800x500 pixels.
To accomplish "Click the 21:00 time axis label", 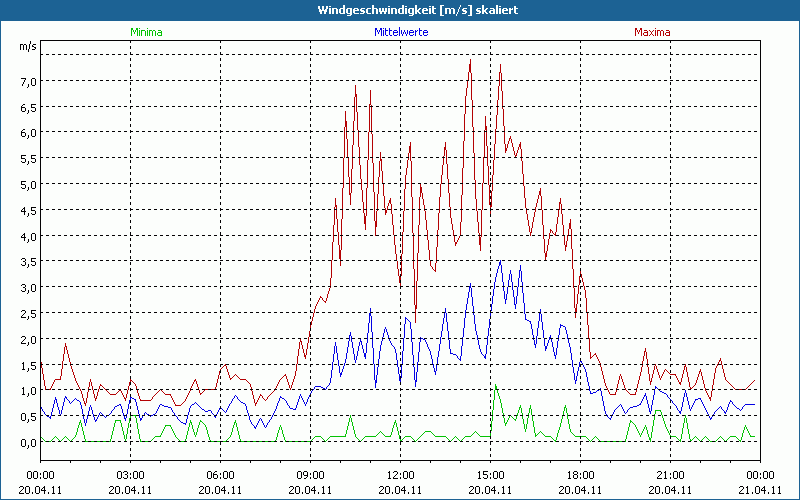I will click(670, 476).
